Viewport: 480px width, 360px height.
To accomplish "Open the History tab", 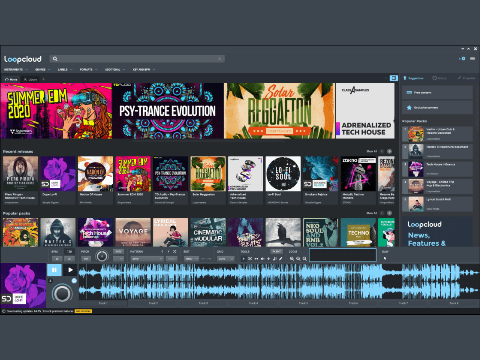I will click(x=439, y=78).
